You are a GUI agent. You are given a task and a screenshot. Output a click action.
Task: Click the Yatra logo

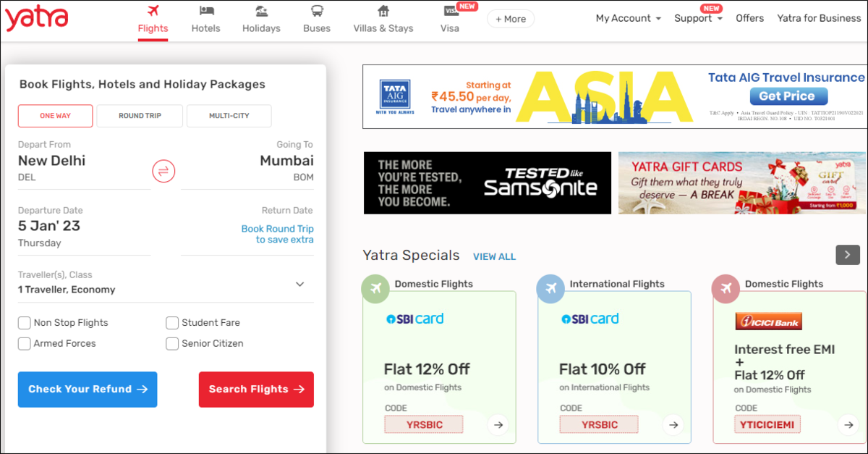[x=36, y=17]
